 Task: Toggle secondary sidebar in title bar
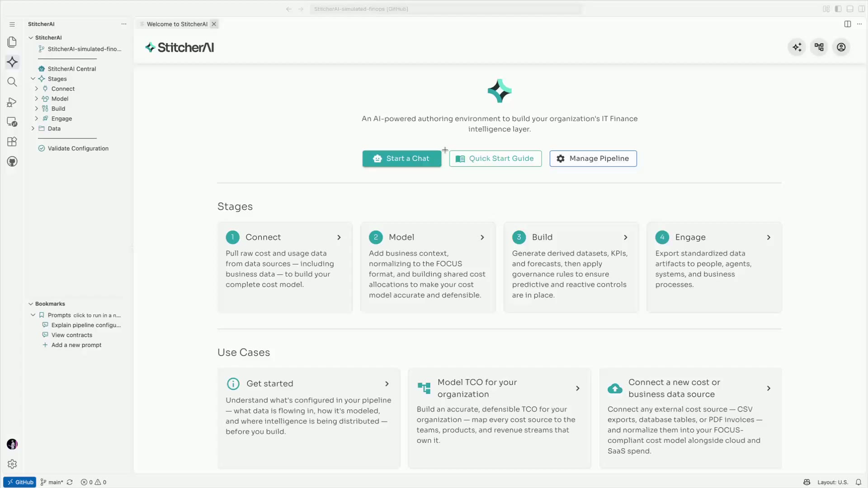pyautogui.click(x=862, y=9)
